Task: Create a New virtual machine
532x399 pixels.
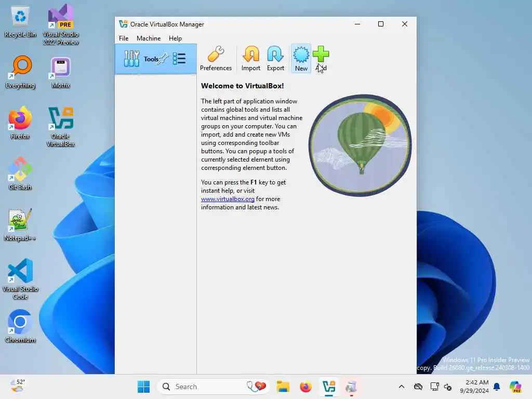Action: pyautogui.click(x=301, y=59)
